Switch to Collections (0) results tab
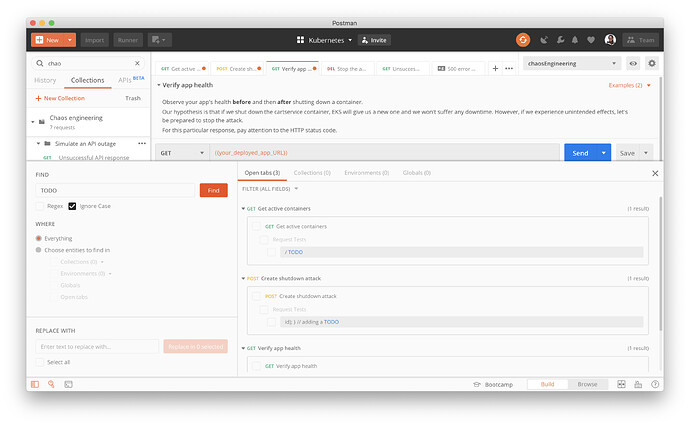The height and width of the screenshot is (426, 690). coord(312,173)
